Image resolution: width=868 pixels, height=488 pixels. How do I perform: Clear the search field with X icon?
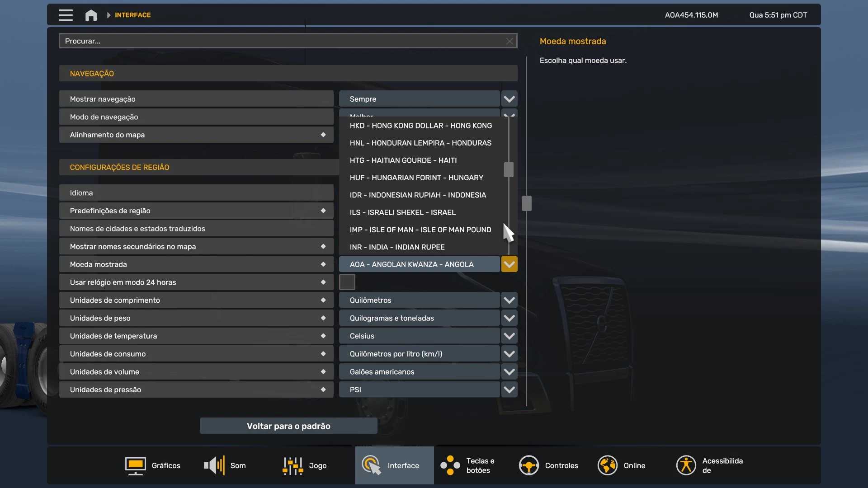click(x=509, y=41)
